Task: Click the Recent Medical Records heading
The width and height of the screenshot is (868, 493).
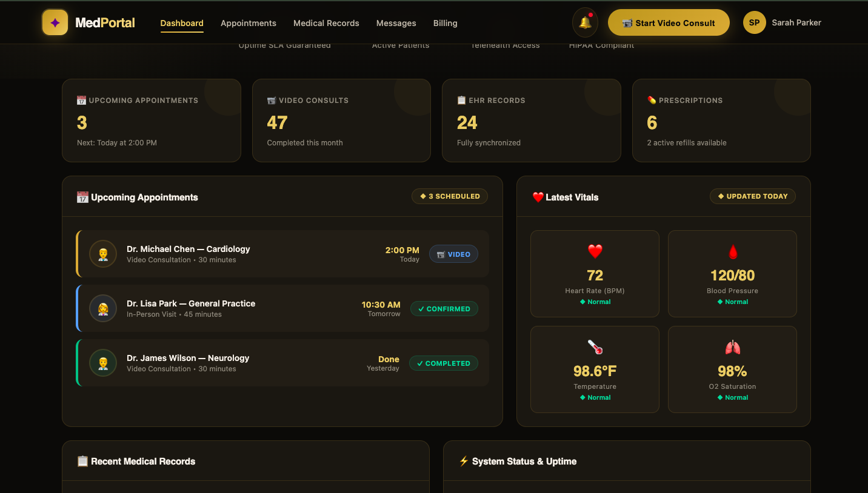Action: [x=143, y=461]
